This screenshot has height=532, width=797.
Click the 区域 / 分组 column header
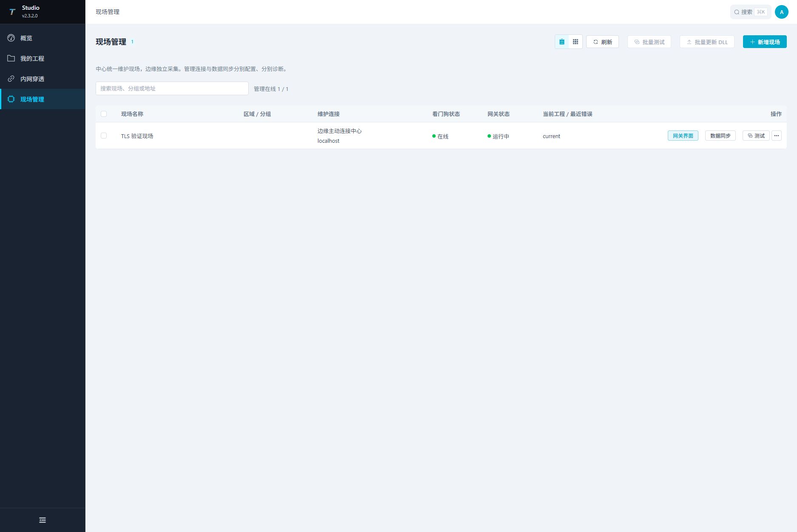tap(257, 114)
